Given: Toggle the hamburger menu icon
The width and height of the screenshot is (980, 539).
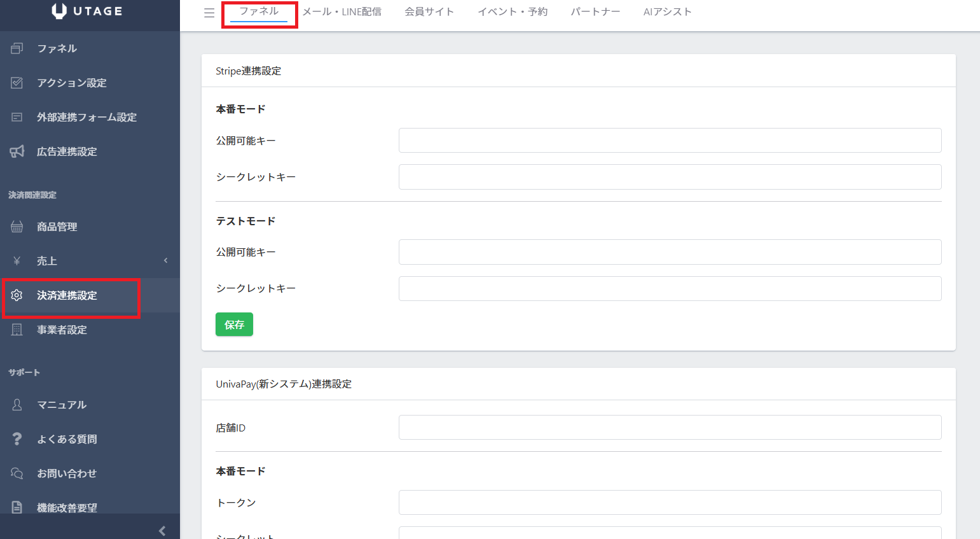Looking at the screenshot, I should pos(209,13).
